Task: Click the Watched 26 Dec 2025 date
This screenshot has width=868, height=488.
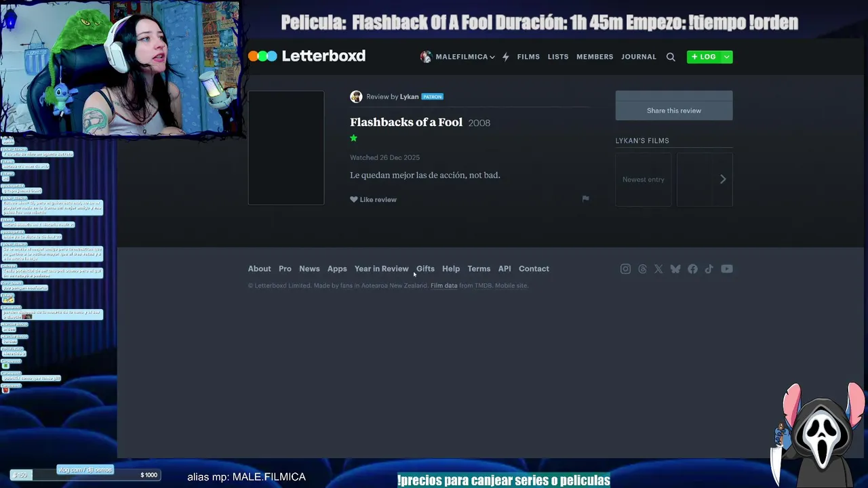Action: coord(384,158)
